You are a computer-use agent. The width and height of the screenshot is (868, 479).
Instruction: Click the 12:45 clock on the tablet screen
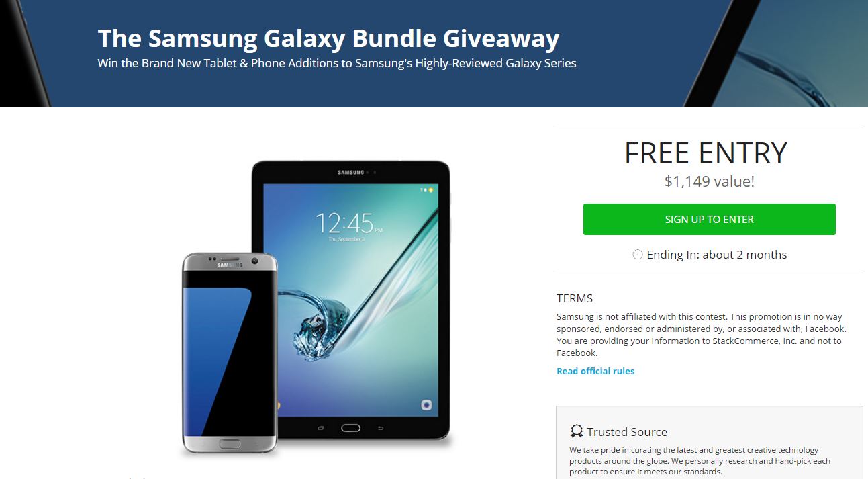(344, 222)
